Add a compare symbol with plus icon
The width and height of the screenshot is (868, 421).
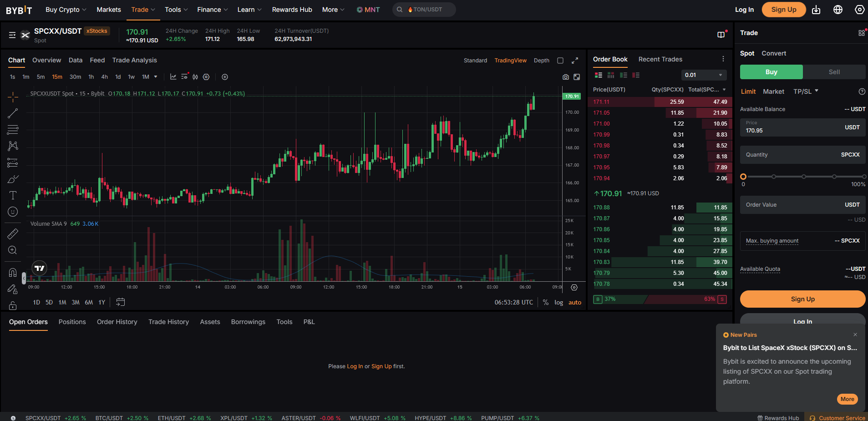(x=225, y=77)
